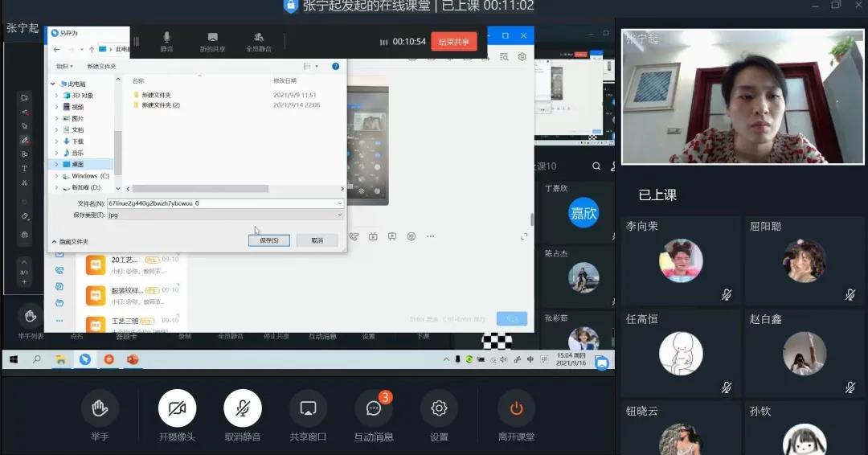Open the share window (共享窗口) icon
868x455 pixels.
pyautogui.click(x=307, y=408)
